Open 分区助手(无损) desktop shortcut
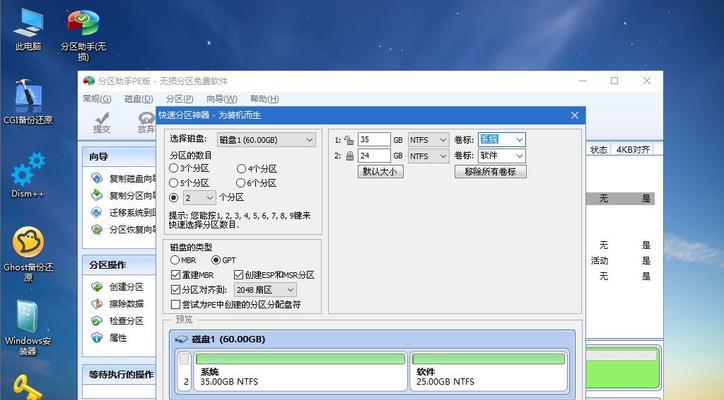 pyautogui.click(x=83, y=35)
